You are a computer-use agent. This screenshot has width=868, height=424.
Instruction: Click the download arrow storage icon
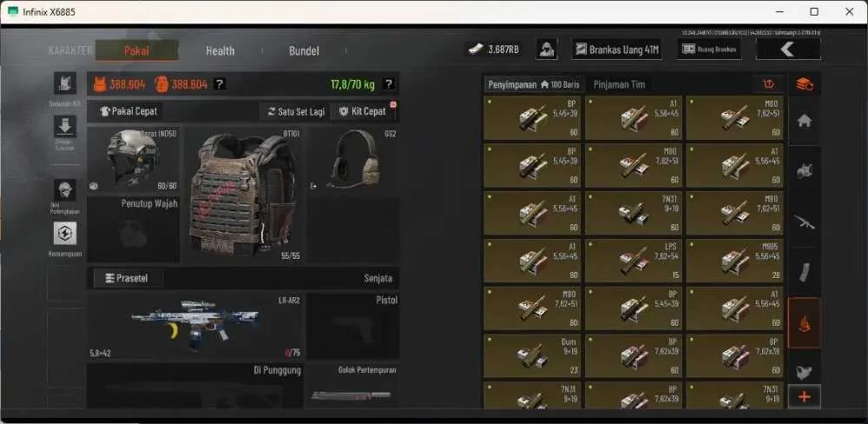pyautogui.click(x=65, y=126)
